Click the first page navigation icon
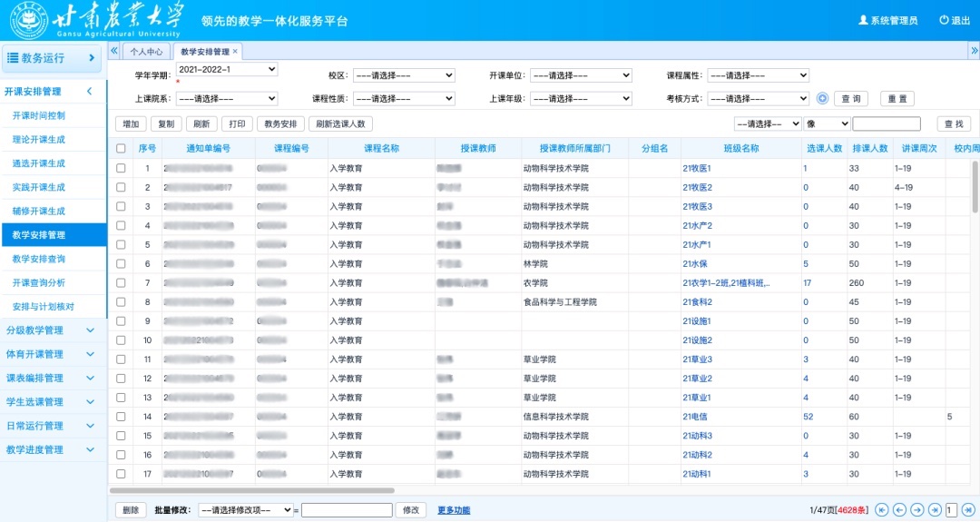Viewport: 980px width, 522px height. tap(882, 510)
